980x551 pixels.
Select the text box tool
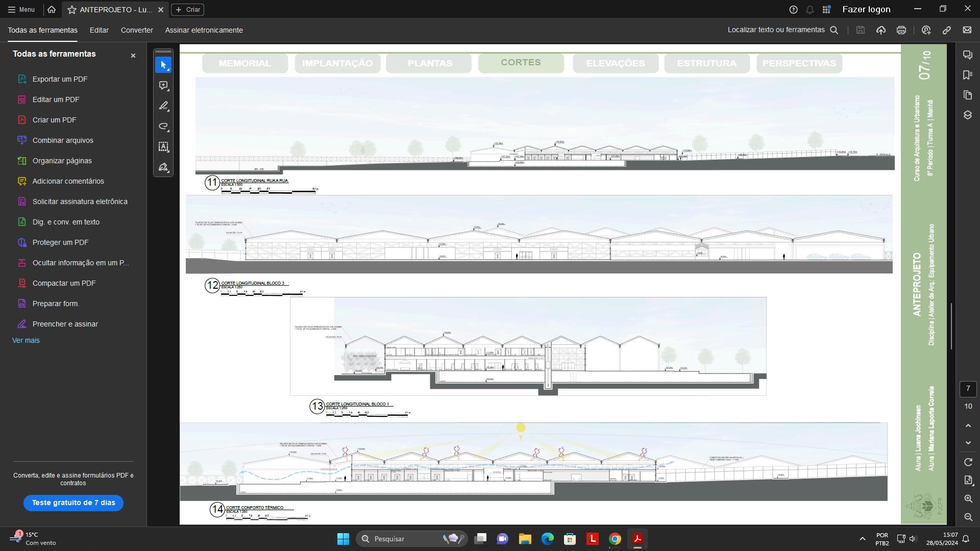(x=163, y=147)
